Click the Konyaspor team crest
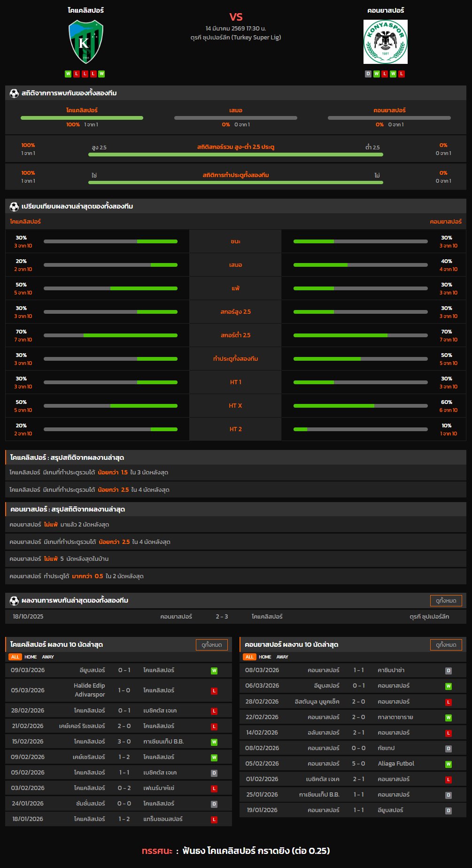The width and height of the screenshot is (472, 868). 385,42
